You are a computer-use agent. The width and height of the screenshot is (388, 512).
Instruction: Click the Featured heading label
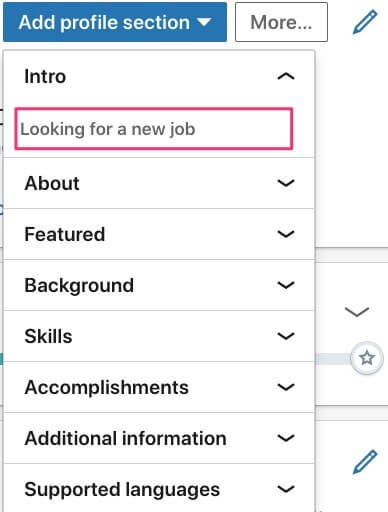click(65, 234)
